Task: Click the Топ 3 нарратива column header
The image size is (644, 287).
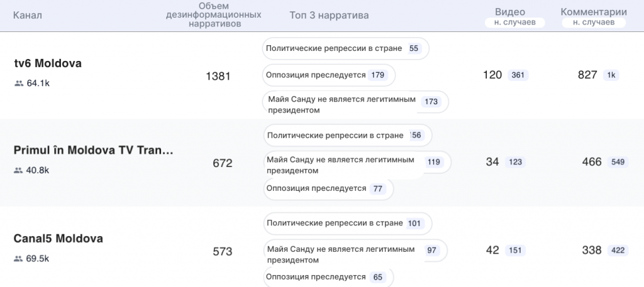Action: pyautogui.click(x=329, y=15)
